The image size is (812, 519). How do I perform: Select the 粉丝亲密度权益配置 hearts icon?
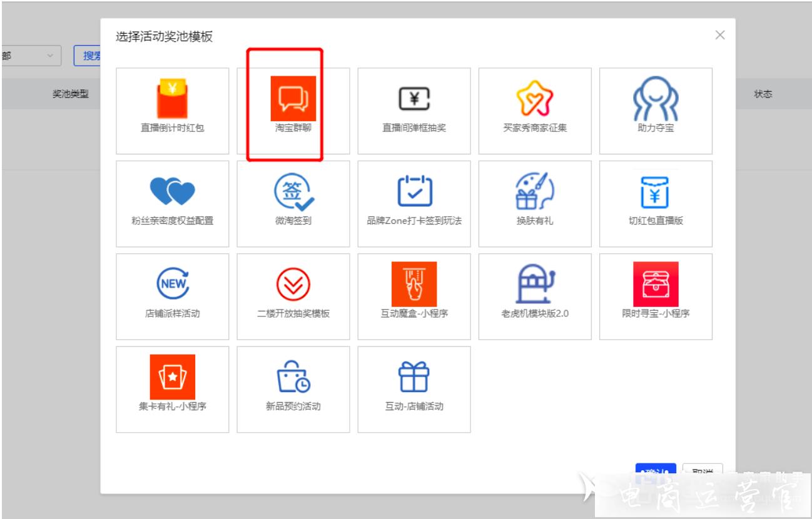click(172, 191)
